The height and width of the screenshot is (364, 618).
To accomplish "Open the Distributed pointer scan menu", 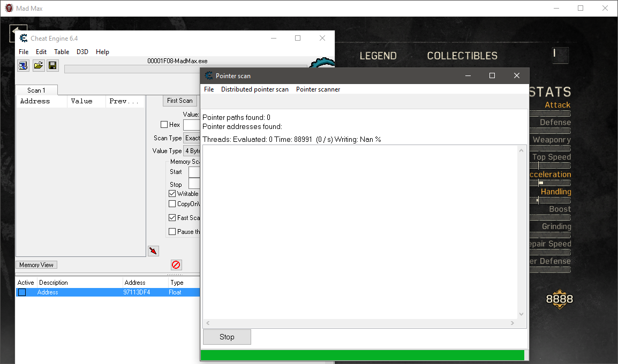I will (x=254, y=89).
